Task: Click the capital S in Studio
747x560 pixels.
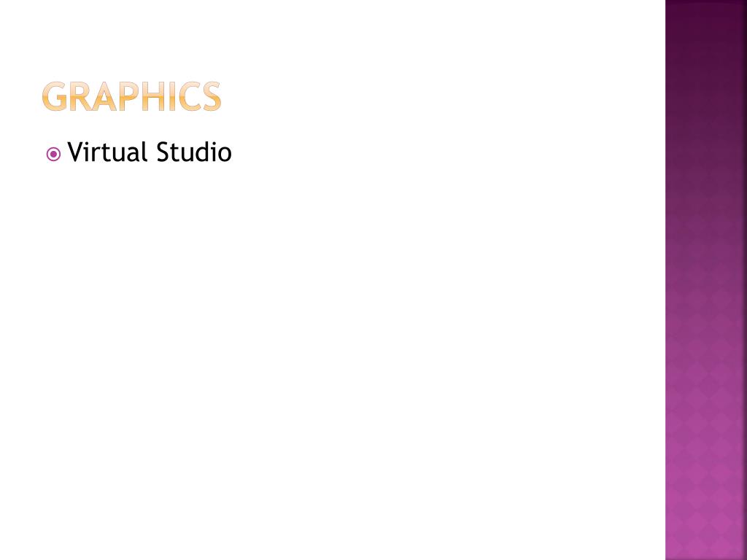Action: (163, 152)
